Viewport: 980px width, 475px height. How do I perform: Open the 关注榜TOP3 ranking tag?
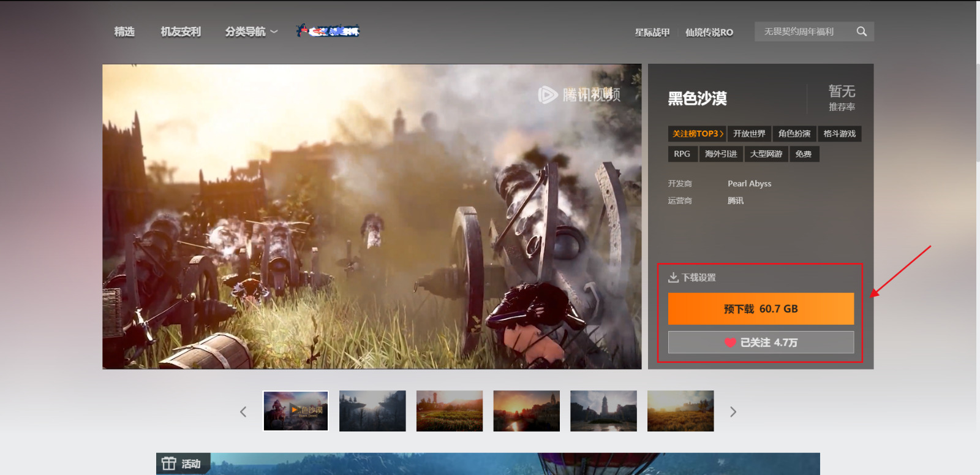pyautogui.click(x=698, y=134)
